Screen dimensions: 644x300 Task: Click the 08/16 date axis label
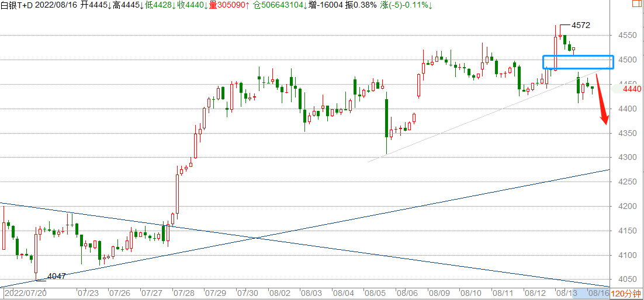pyautogui.click(x=598, y=294)
